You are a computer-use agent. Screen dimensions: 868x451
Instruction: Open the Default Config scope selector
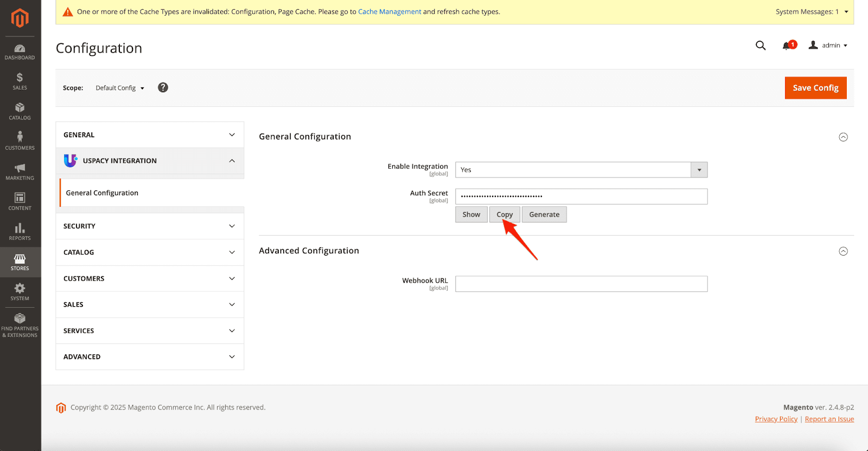click(120, 88)
